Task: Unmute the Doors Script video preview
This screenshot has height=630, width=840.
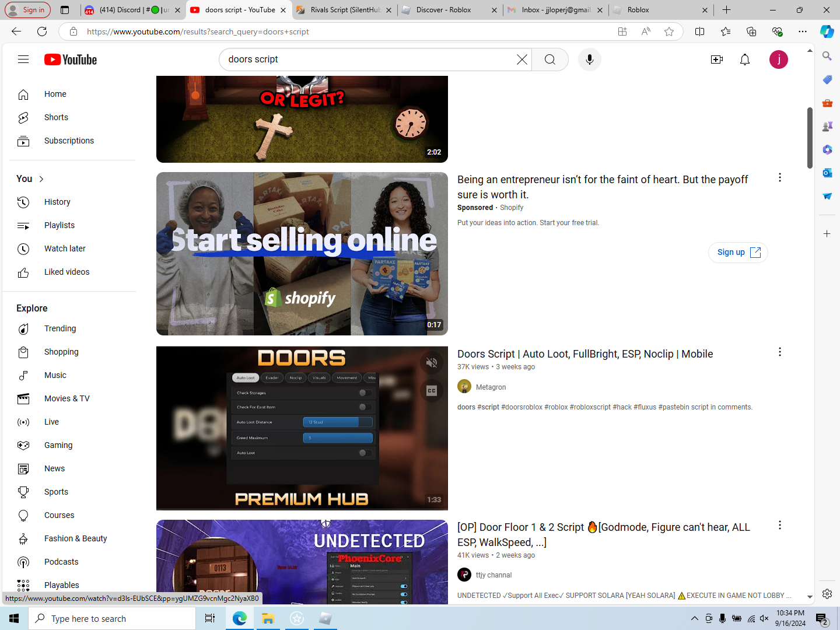Action: [432, 363]
